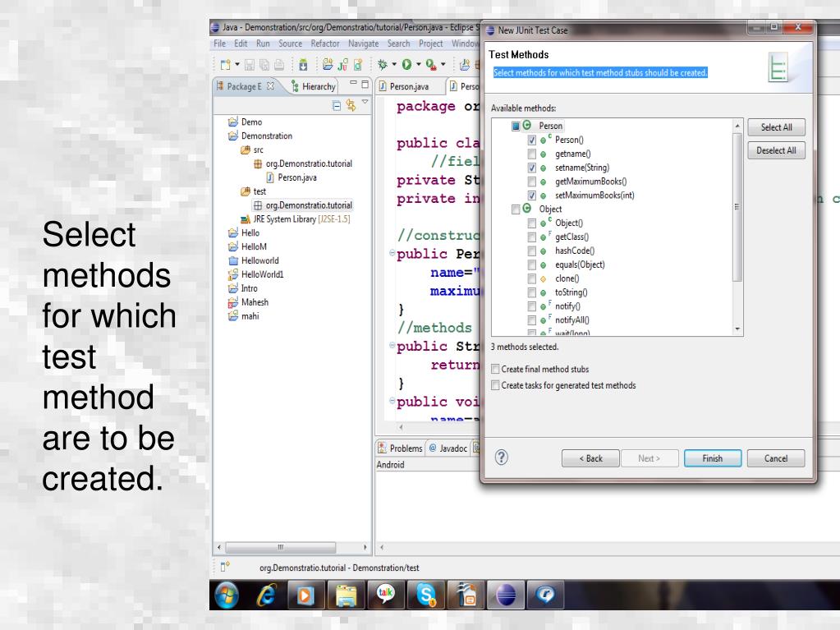The height and width of the screenshot is (630, 840).
Task: Click the Run External Tools toolbar icon
Action: point(431,65)
